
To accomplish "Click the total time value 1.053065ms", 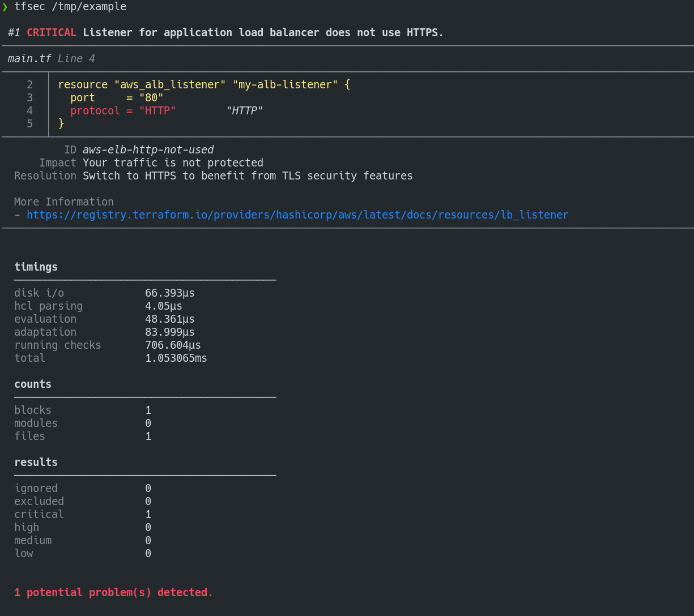I will [176, 358].
